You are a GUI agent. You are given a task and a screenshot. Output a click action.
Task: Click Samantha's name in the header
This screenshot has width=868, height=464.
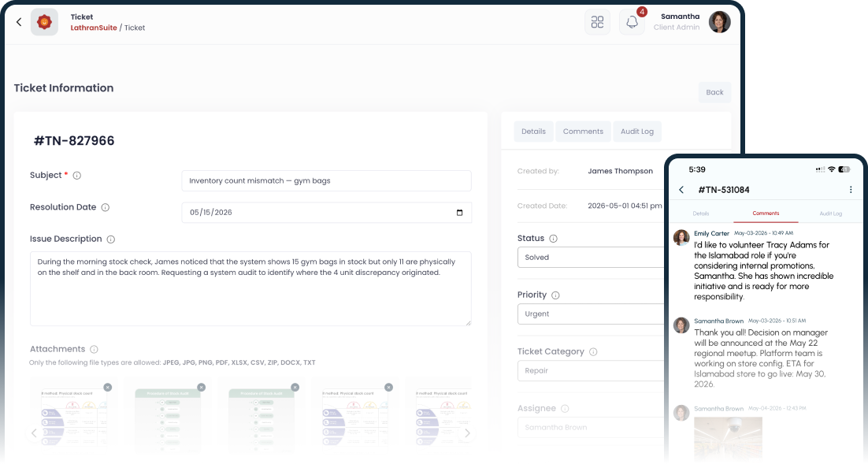pos(680,17)
